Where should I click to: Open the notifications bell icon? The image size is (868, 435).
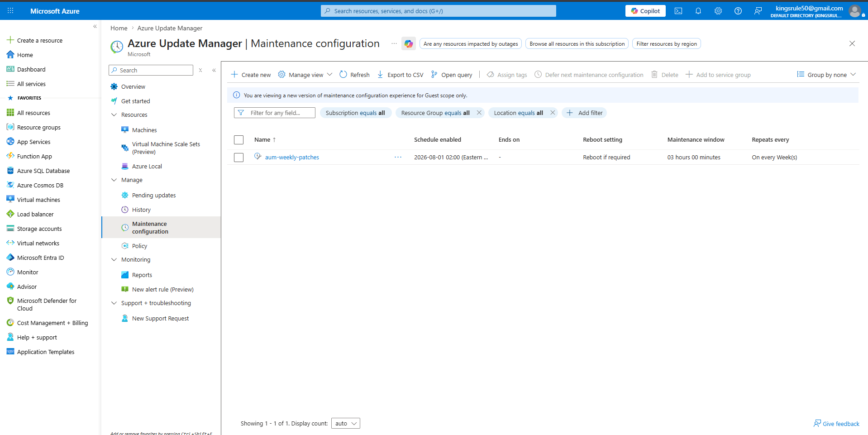[x=698, y=11]
